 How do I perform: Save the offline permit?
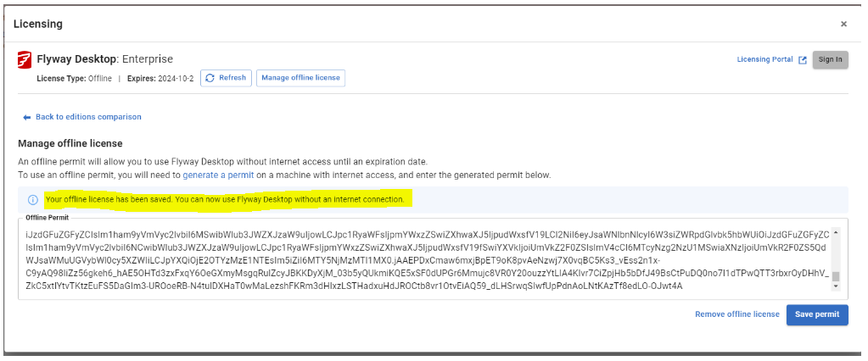(x=817, y=314)
